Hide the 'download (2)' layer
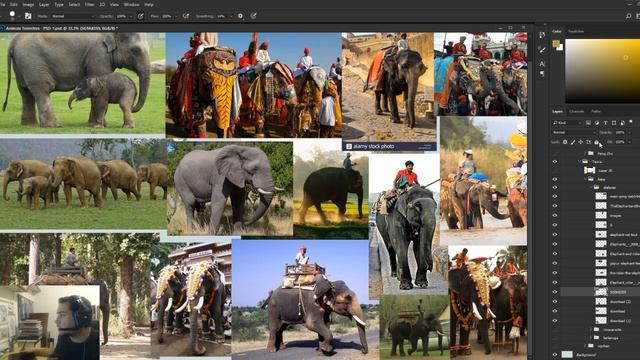Image resolution: width=640 pixels, height=360 pixels. coord(555,302)
